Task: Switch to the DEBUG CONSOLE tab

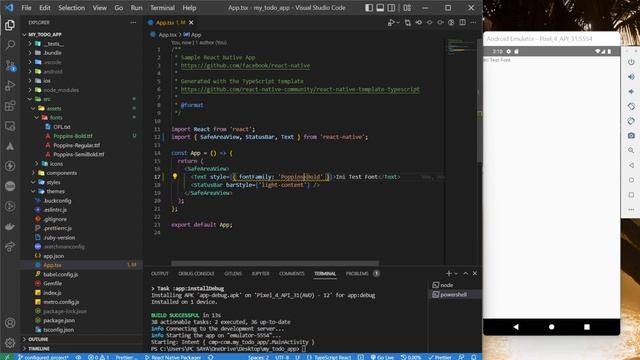Action: (196, 273)
